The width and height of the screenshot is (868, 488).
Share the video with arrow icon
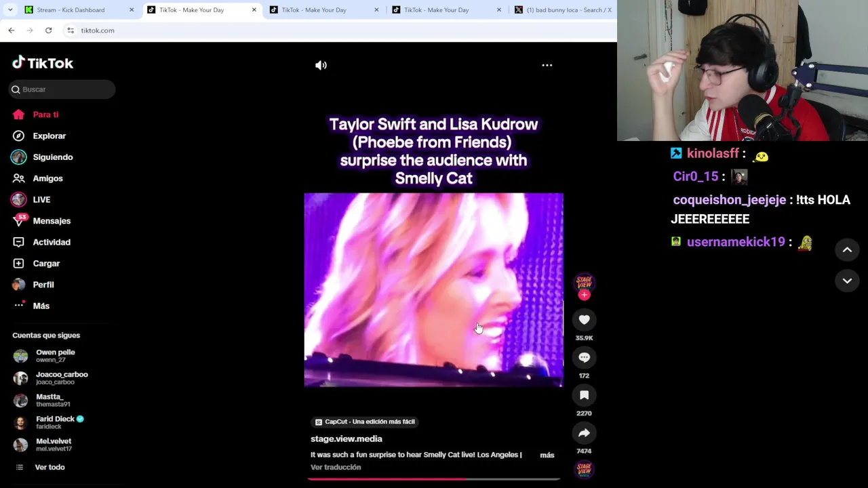(584, 433)
